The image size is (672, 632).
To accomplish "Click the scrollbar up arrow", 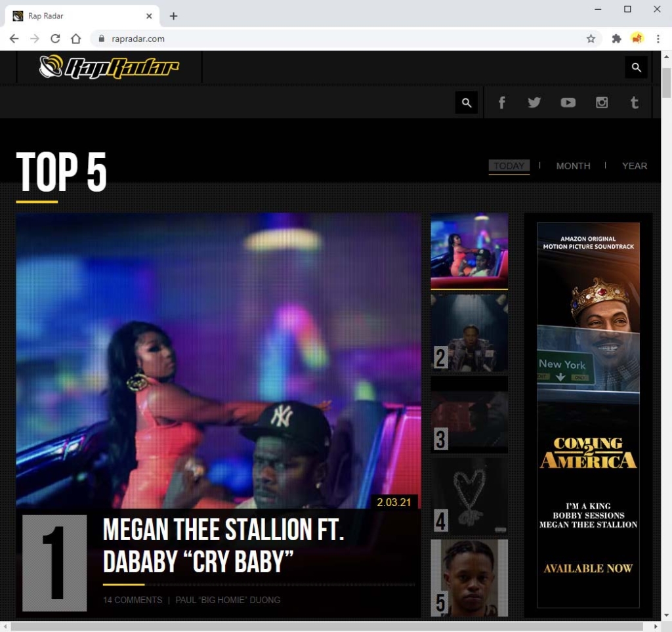I will [x=667, y=56].
